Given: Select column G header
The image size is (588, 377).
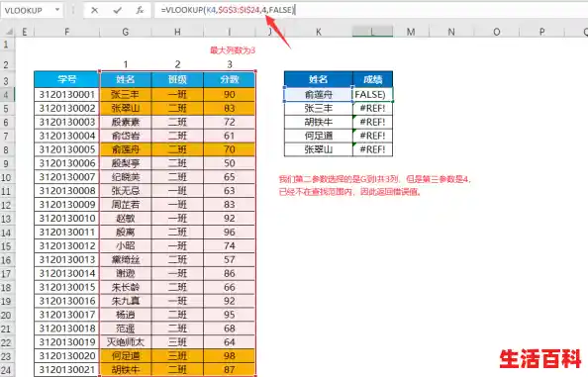Looking at the screenshot, I should point(126,32).
